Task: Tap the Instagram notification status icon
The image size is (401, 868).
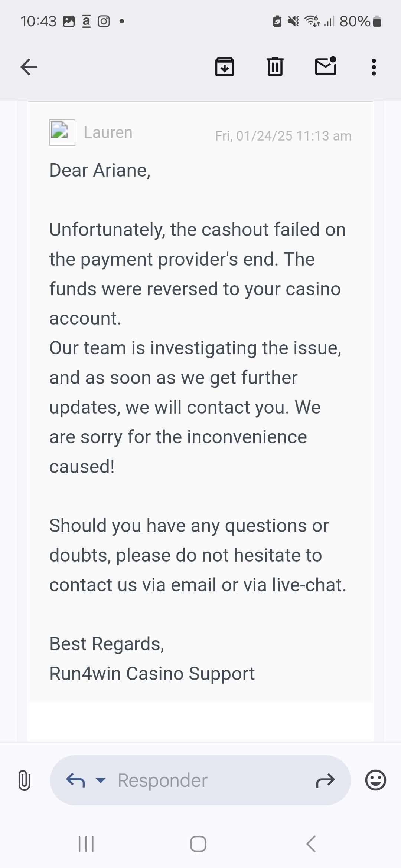Action: 104,22
